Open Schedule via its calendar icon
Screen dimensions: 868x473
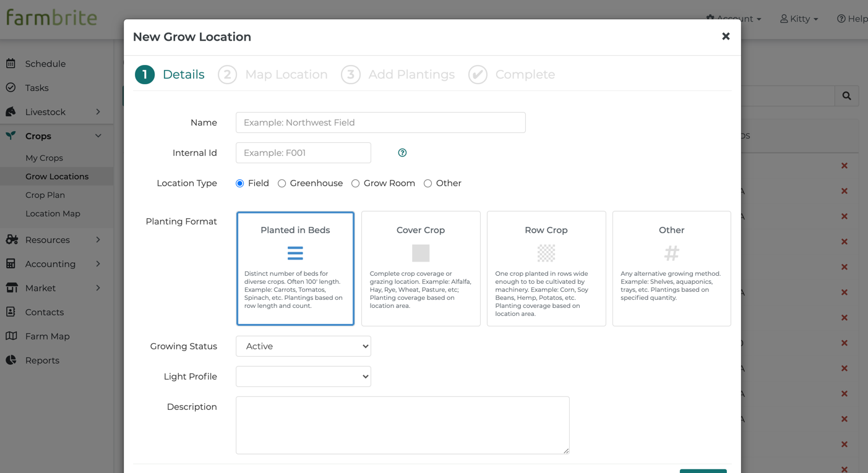tap(11, 64)
